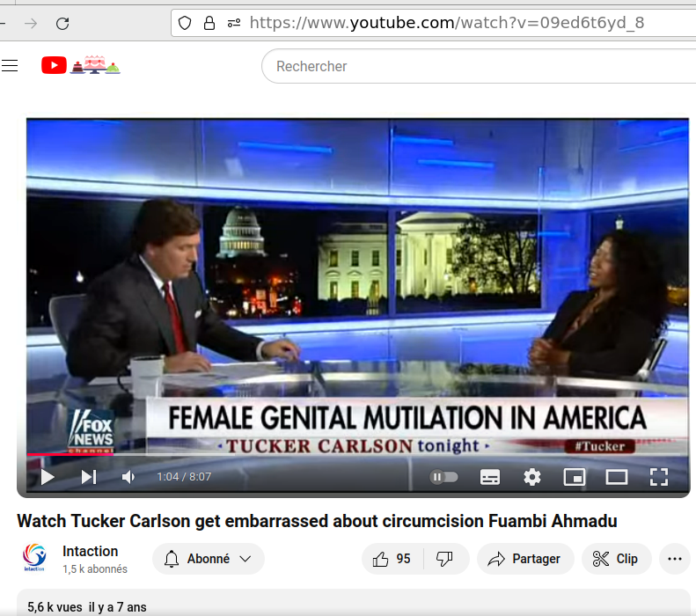Viewport: 696px width, 616px height.
Task: Click the browser forward arrow
Action: click(31, 23)
